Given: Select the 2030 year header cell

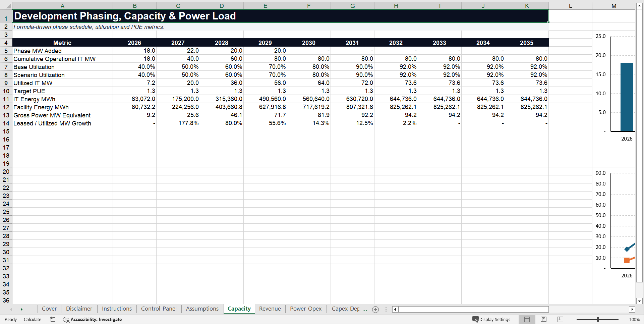Looking at the screenshot, I should click(309, 43).
